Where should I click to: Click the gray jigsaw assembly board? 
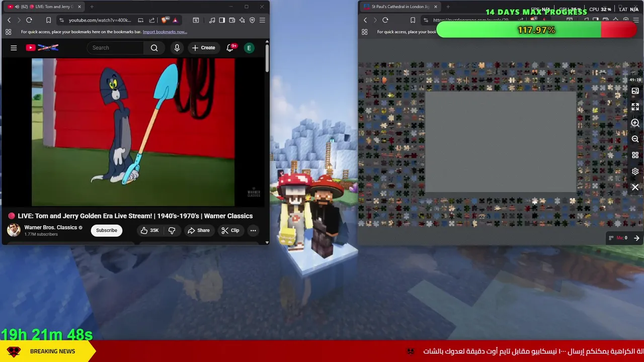(x=501, y=142)
